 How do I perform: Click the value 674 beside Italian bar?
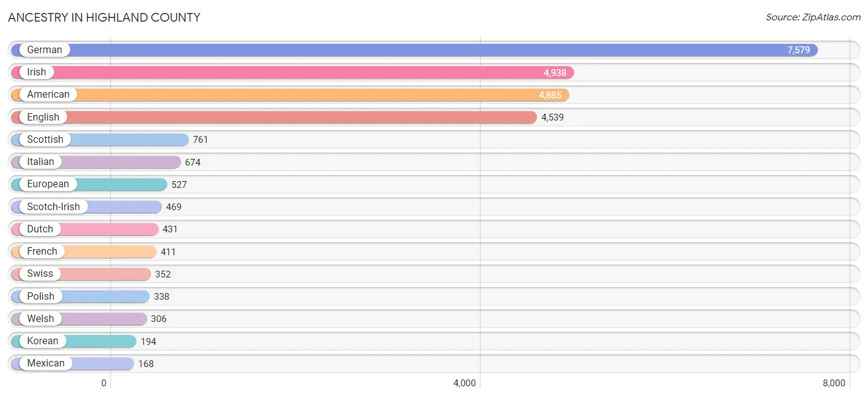[193, 163]
